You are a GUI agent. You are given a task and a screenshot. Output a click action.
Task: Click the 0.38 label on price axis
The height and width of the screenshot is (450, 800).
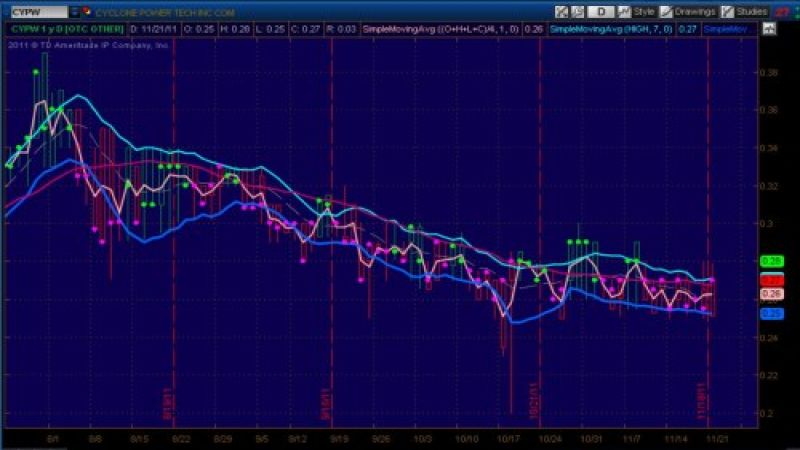coord(769,72)
